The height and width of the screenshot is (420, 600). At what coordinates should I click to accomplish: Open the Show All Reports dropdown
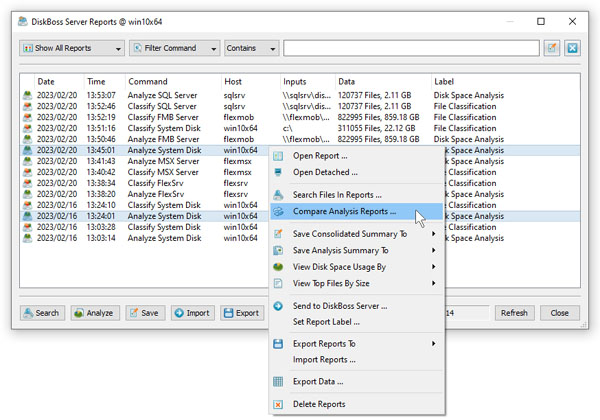[x=72, y=48]
